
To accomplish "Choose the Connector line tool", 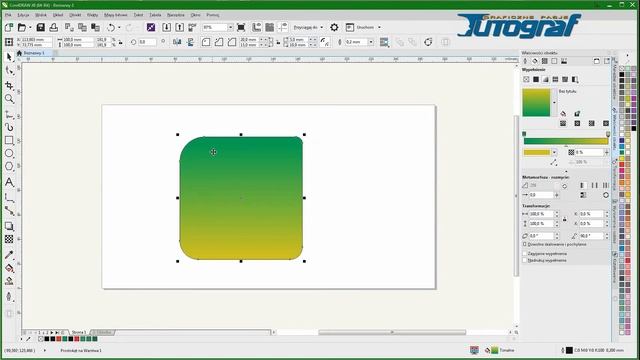I will click(x=9, y=211).
